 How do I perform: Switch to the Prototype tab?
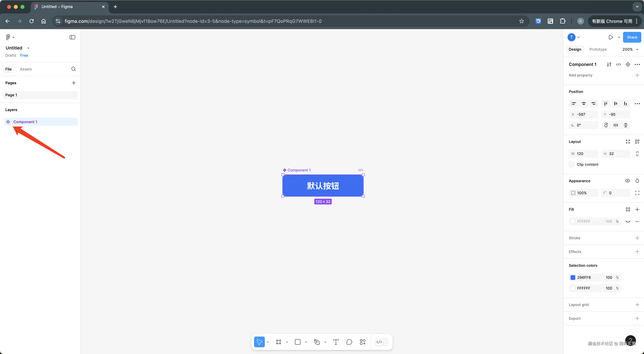pyautogui.click(x=598, y=49)
